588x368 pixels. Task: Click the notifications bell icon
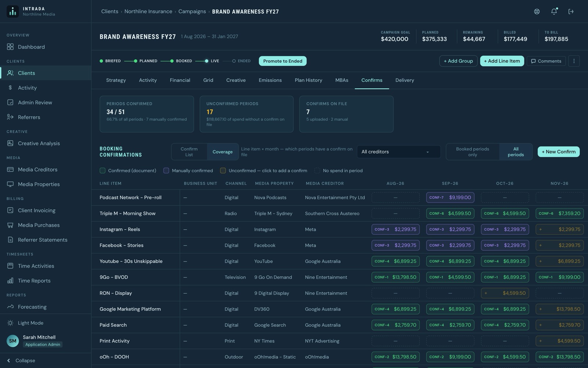[554, 11]
